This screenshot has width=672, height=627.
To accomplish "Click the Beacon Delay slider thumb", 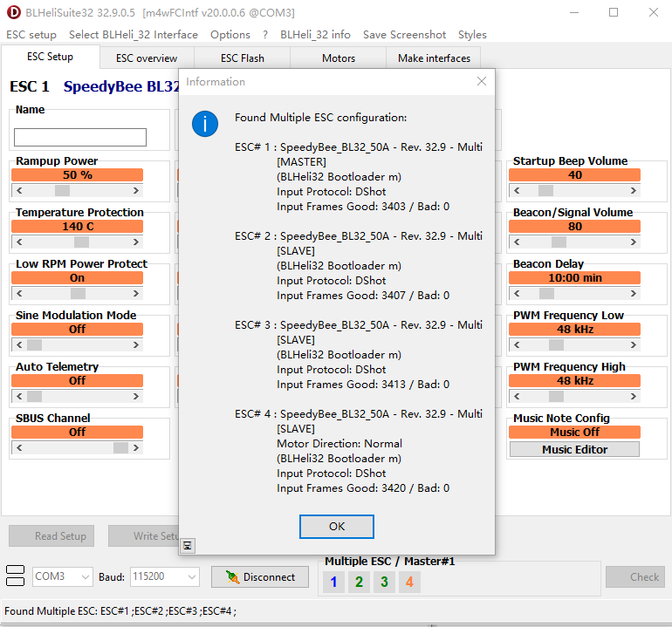I will pos(547,293).
